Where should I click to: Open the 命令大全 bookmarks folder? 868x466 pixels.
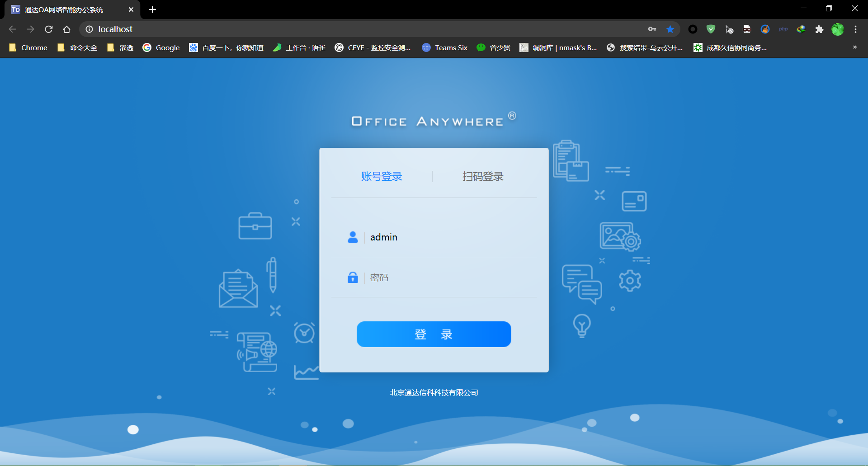(x=77, y=47)
